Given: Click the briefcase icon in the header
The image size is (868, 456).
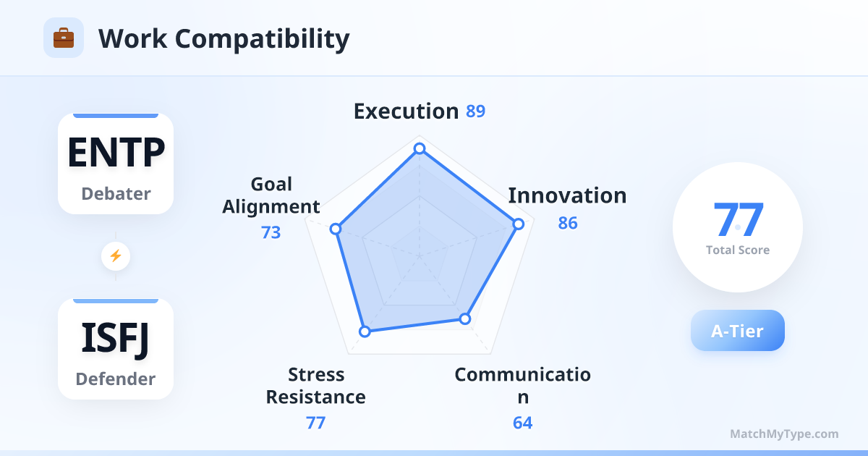Looking at the screenshot, I should click(x=64, y=38).
